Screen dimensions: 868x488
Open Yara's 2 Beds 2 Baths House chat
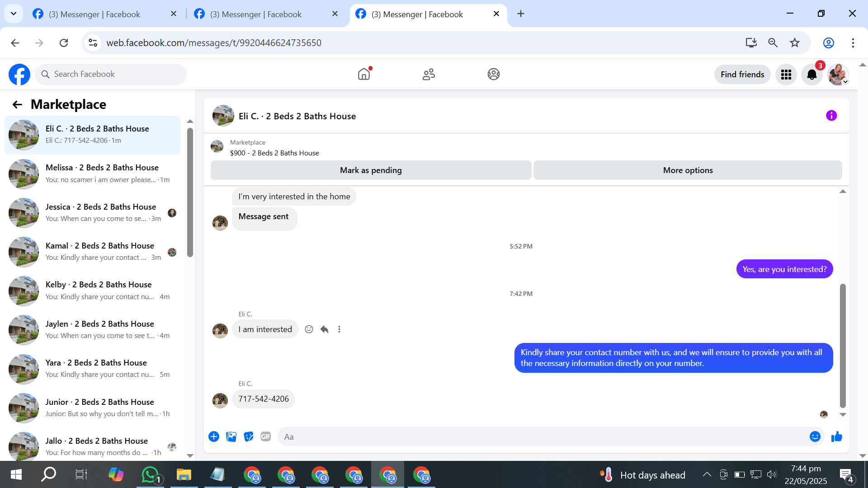[x=92, y=369]
